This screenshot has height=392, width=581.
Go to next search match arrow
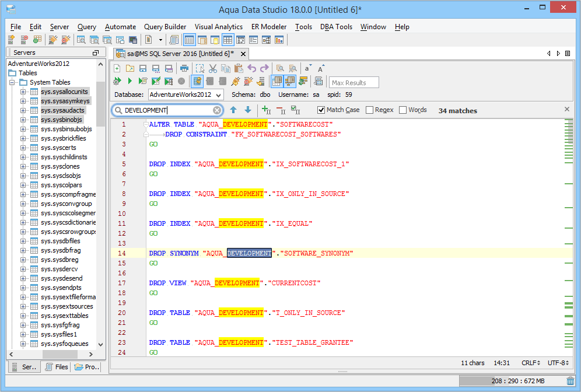[248, 110]
